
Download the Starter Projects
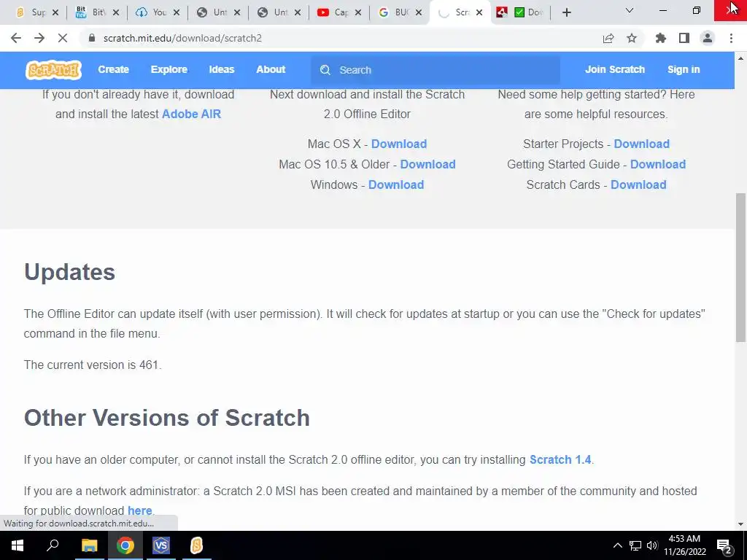[x=641, y=144]
